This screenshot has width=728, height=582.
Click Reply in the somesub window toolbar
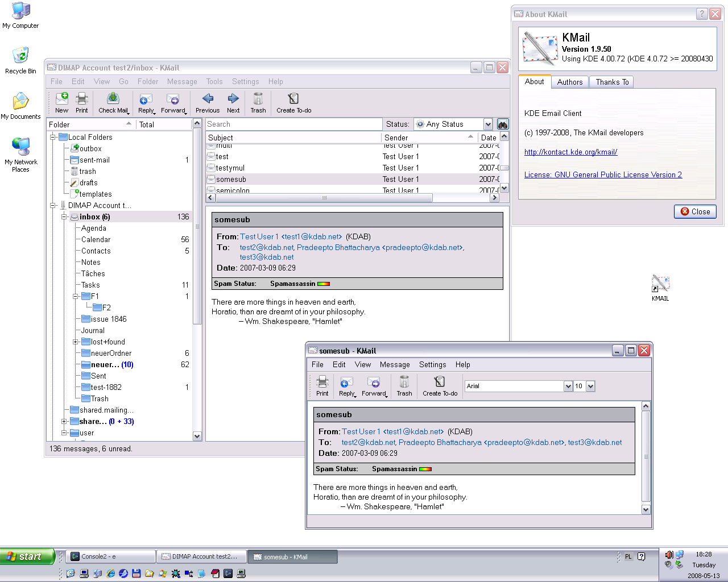coord(346,386)
